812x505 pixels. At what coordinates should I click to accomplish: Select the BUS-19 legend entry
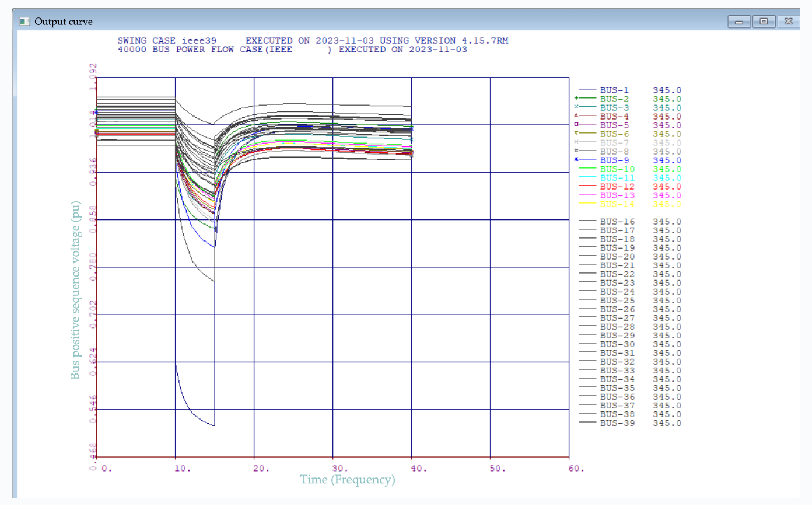(630, 248)
